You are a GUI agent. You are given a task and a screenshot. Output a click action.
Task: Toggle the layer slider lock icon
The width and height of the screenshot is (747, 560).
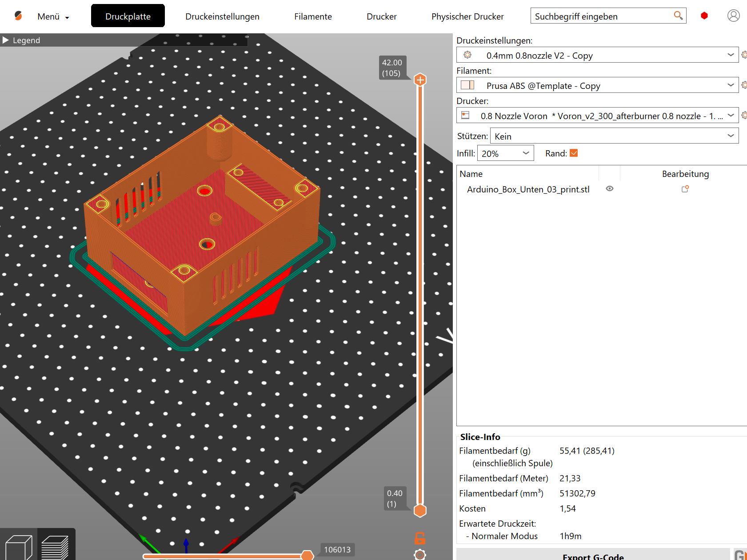[x=420, y=538]
